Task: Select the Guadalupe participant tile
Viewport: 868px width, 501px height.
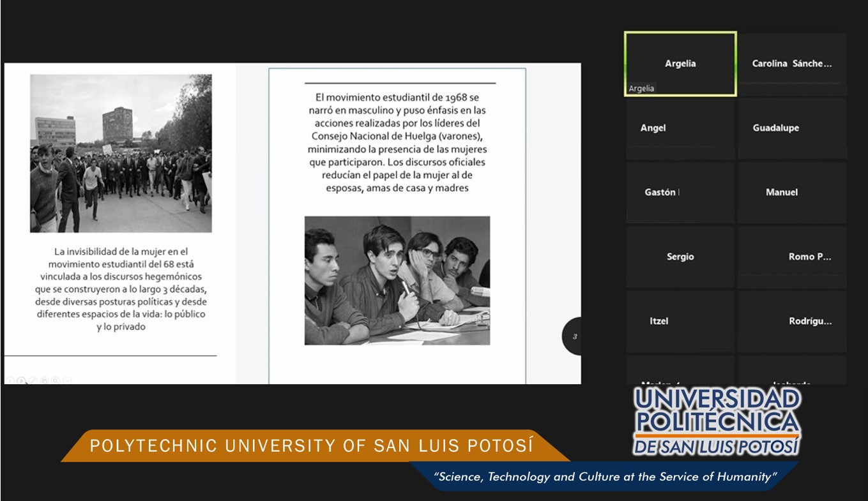Action: pyautogui.click(x=792, y=128)
